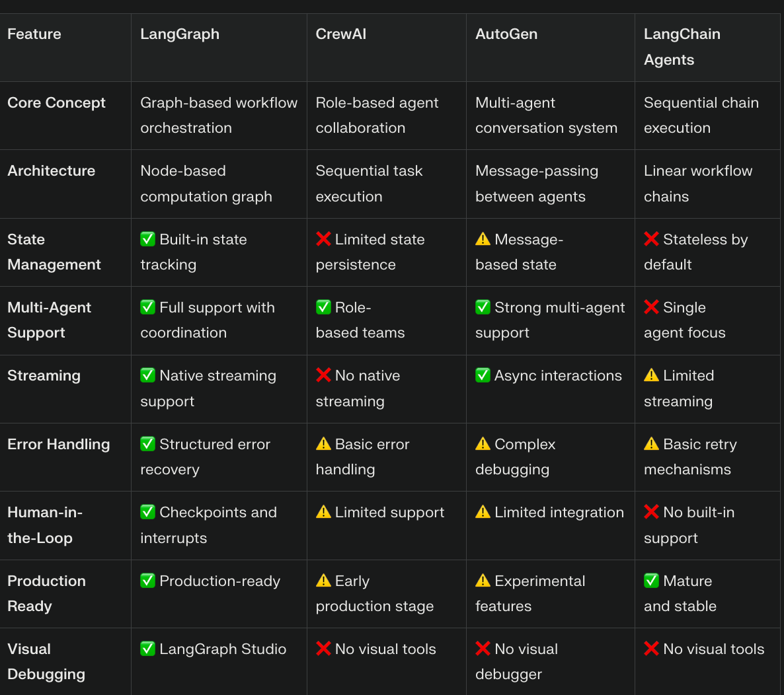Viewport: 784px width, 695px height.
Task: Click warning icon next to Early production stage
Action: (x=323, y=581)
